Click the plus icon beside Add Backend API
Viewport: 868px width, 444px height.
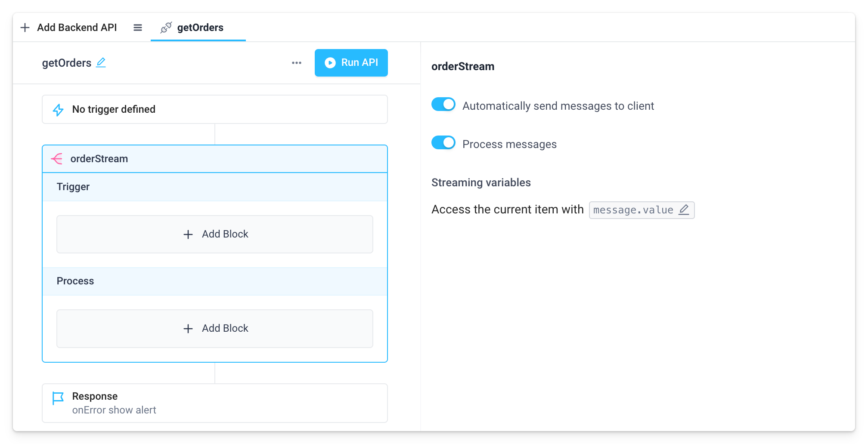[x=25, y=28]
